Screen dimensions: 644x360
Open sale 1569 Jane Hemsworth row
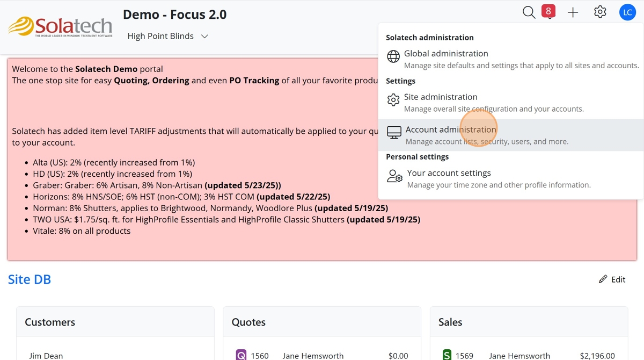529,355
